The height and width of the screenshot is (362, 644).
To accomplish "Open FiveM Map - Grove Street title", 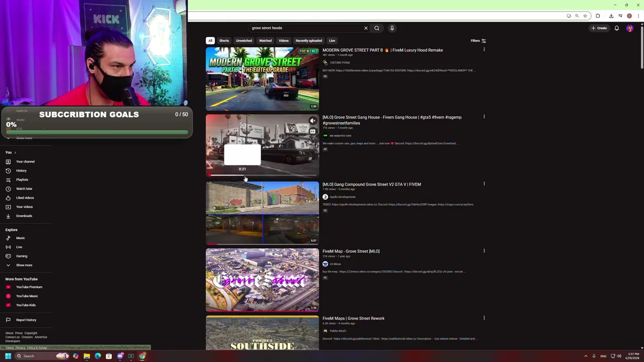I will [351, 251].
